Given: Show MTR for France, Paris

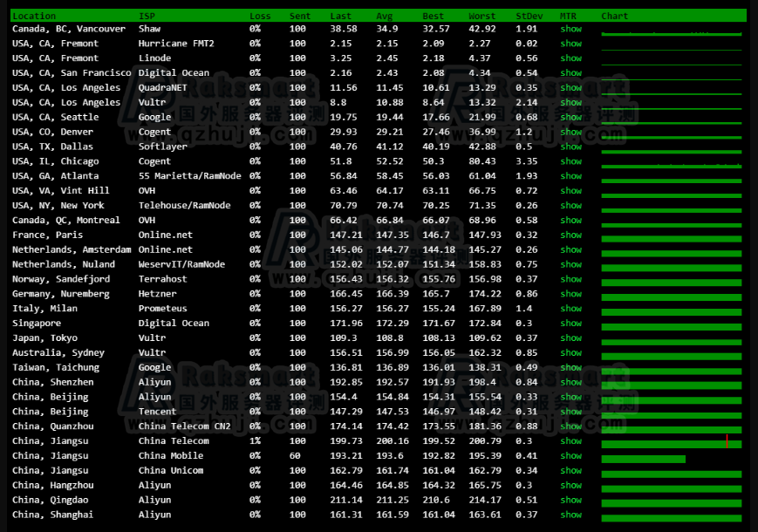Looking at the screenshot, I should [x=571, y=235].
